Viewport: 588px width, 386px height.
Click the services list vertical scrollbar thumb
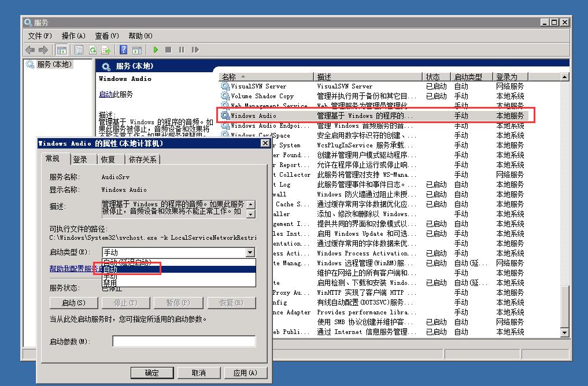coord(564,306)
